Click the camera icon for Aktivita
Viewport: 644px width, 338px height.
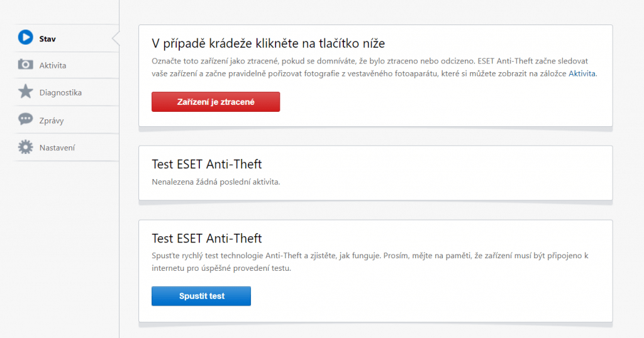tap(25, 65)
